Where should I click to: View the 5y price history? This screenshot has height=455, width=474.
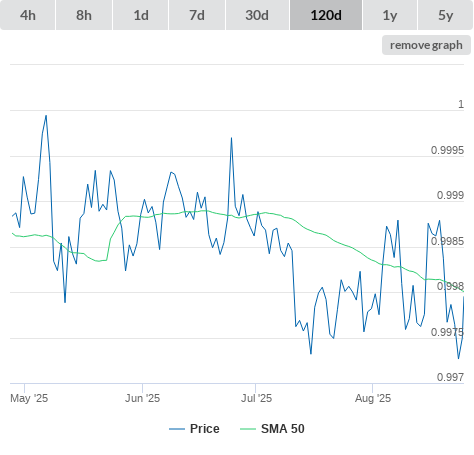(x=446, y=15)
